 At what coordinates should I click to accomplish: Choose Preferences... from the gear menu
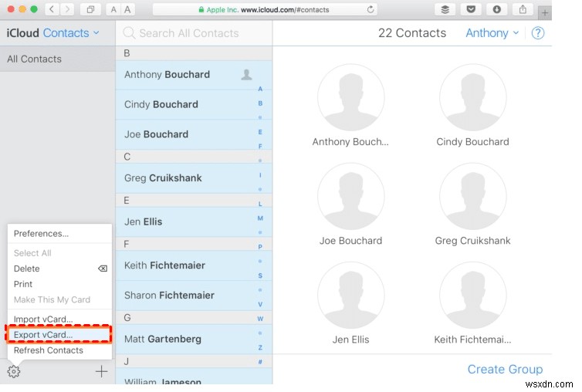tap(59, 234)
